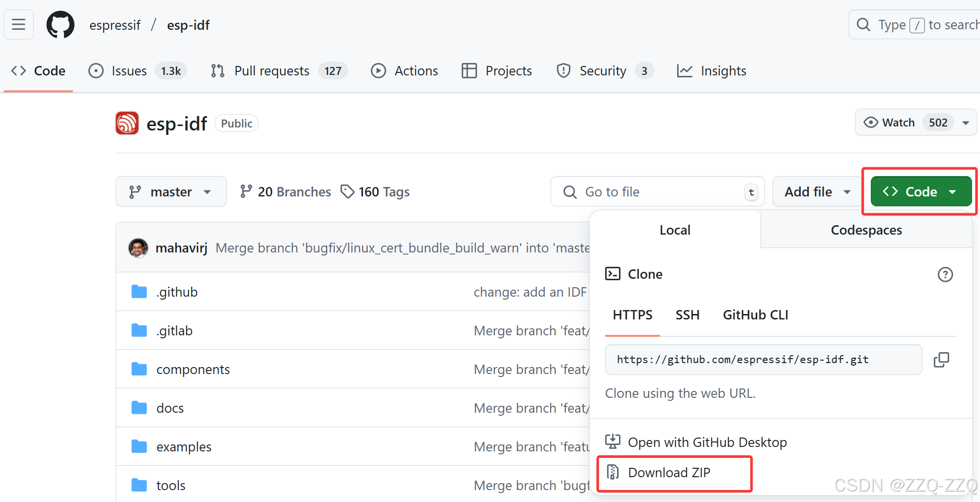The image size is (980, 502).
Task: Open the .github folder
Action: (177, 292)
